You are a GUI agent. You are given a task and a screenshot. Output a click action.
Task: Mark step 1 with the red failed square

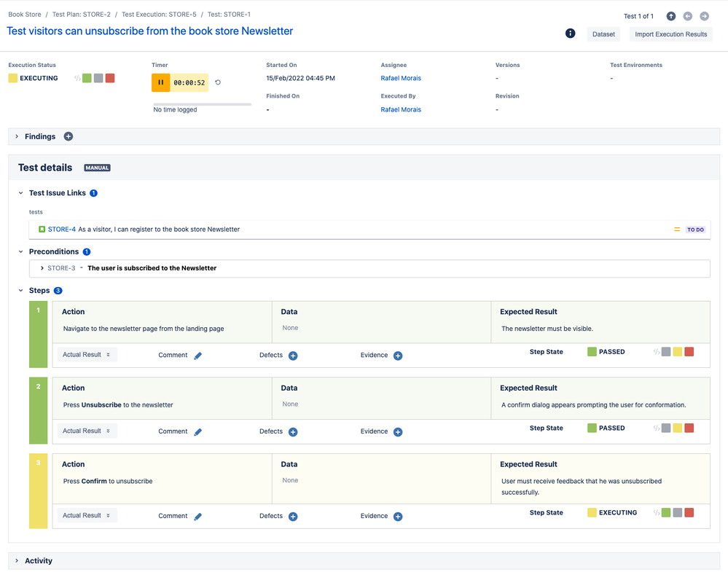[689, 351]
